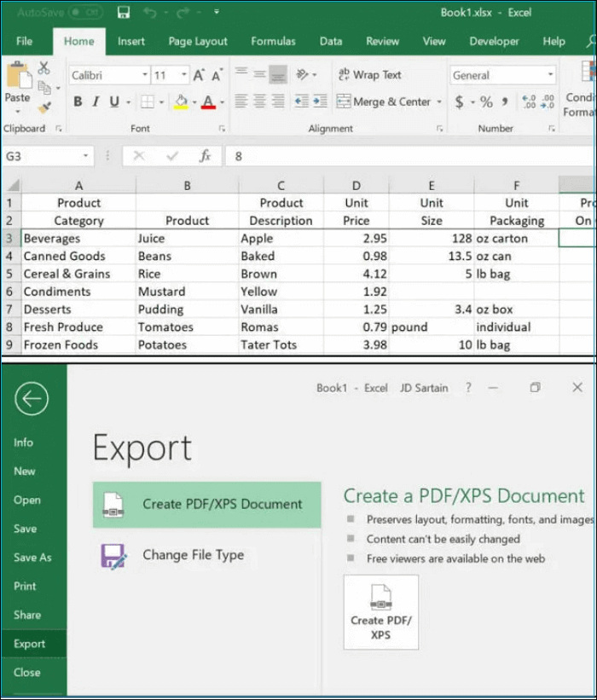Open the font size dropdown
This screenshot has width=597, height=700.
pos(184,75)
